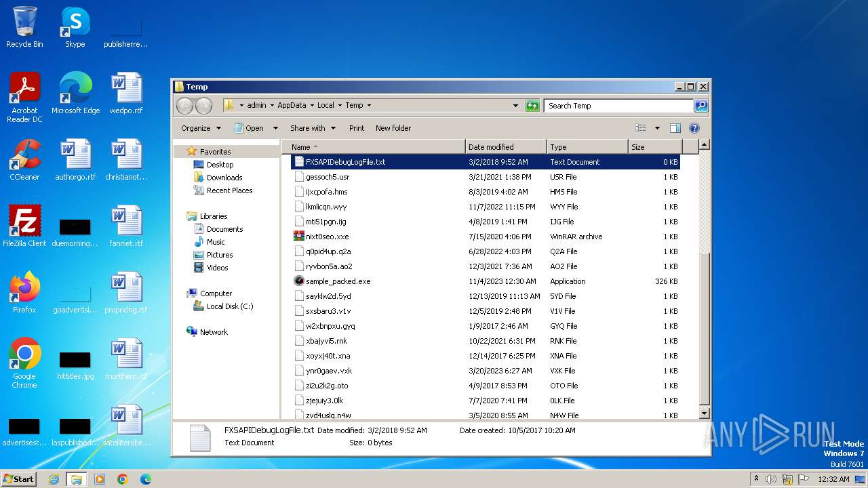Launch Google Chrome desktop shortcut
Screen dimensions: 868x488
pyautogui.click(x=24, y=363)
